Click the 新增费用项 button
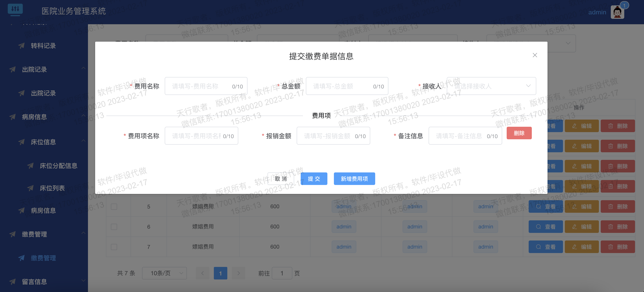 point(354,178)
